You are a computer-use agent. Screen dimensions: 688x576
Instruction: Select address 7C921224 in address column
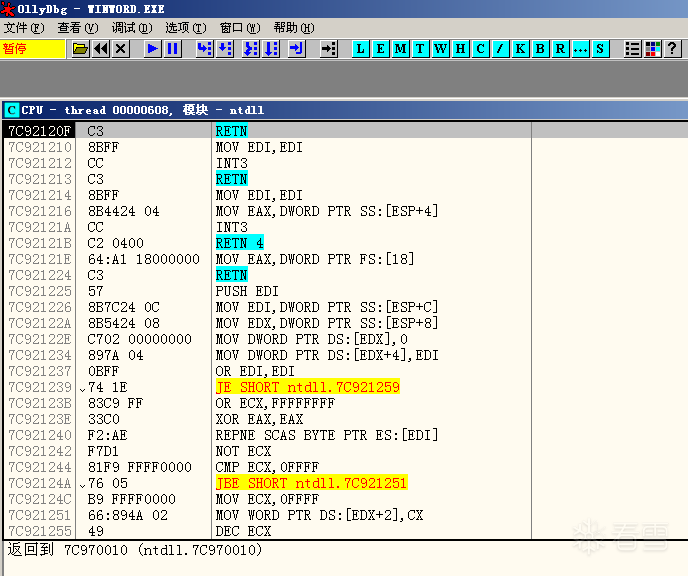[x=39, y=275]
